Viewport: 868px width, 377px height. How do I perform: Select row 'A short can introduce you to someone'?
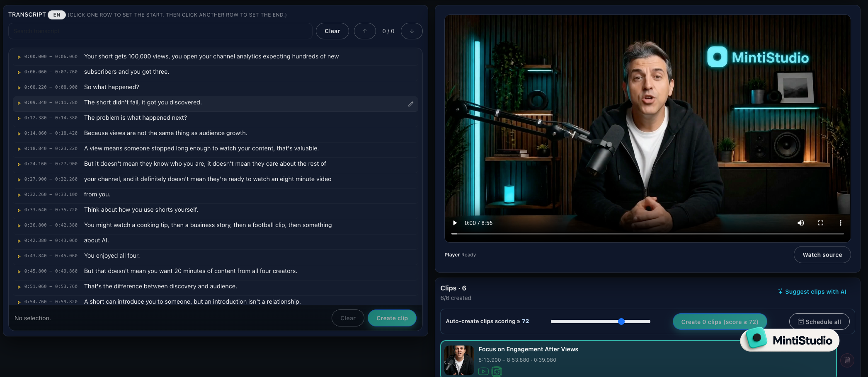[216, 300]
